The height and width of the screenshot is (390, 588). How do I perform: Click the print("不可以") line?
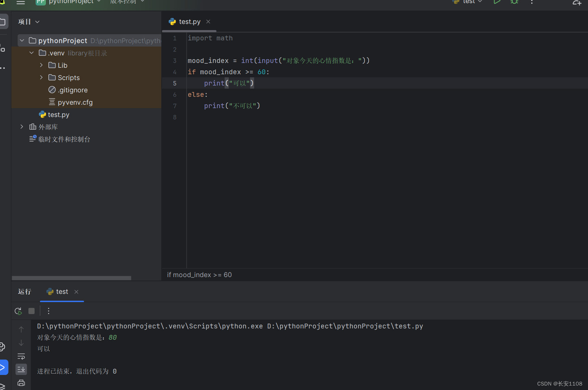pyautogui.click(x=232, y=106)
